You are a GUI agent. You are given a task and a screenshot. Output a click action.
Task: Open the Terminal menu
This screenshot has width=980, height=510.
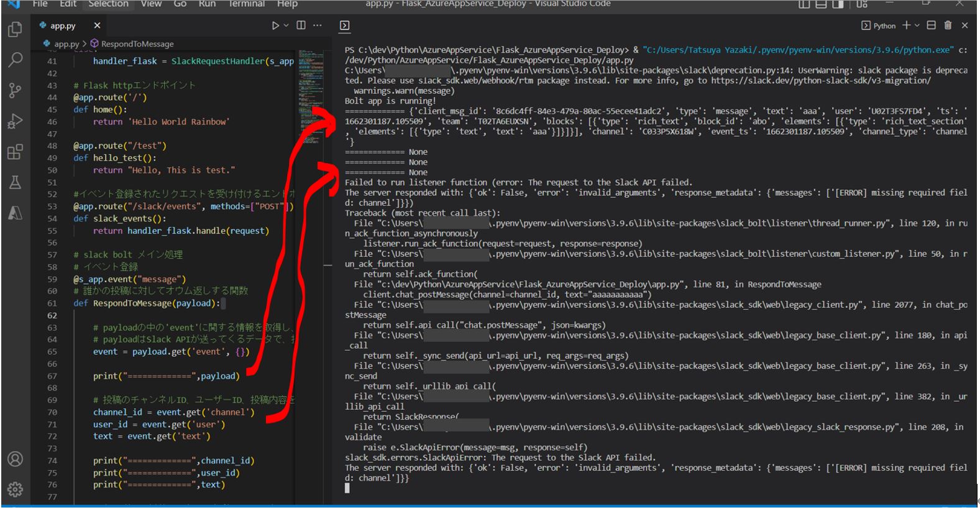pos(246,4)
